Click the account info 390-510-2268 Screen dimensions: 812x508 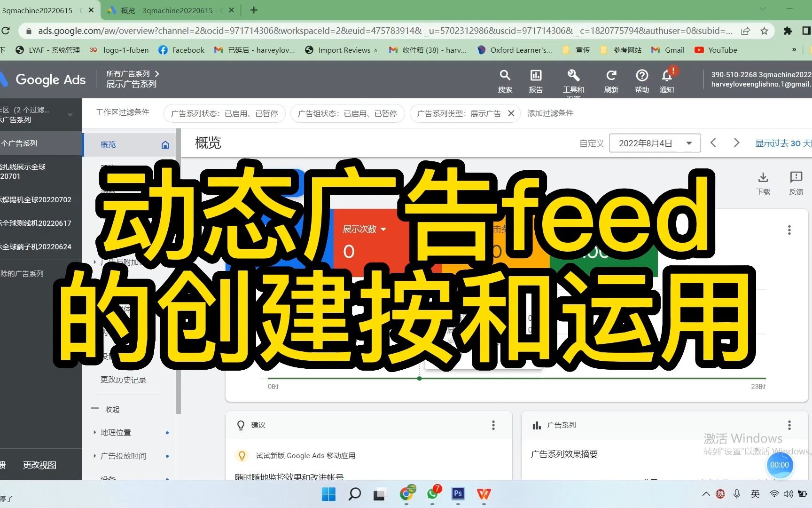coord(761,79)
